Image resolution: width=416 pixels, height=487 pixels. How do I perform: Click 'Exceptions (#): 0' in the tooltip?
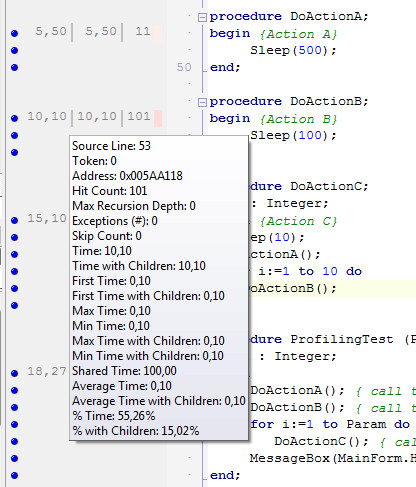coord(115,221)
